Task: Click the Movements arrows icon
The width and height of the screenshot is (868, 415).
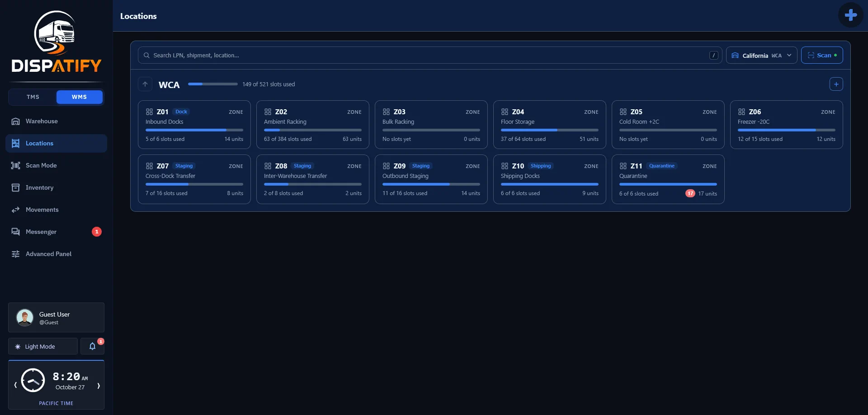Action: 15,210
